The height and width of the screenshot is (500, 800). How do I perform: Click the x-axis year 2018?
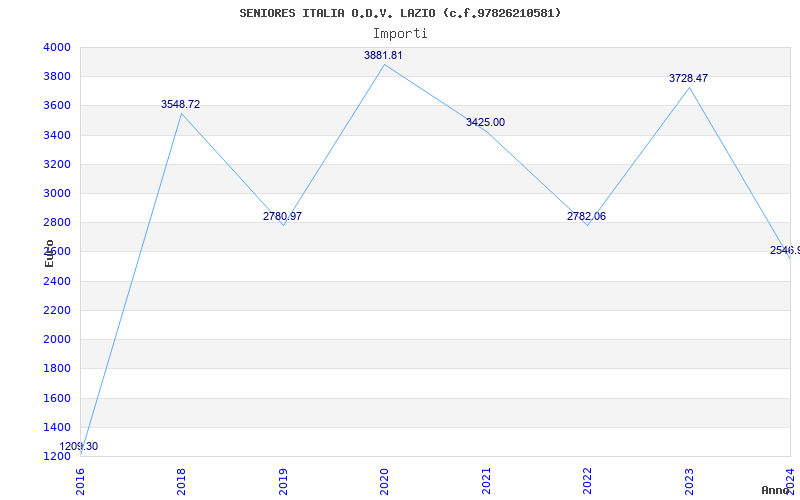click(181, 482)
